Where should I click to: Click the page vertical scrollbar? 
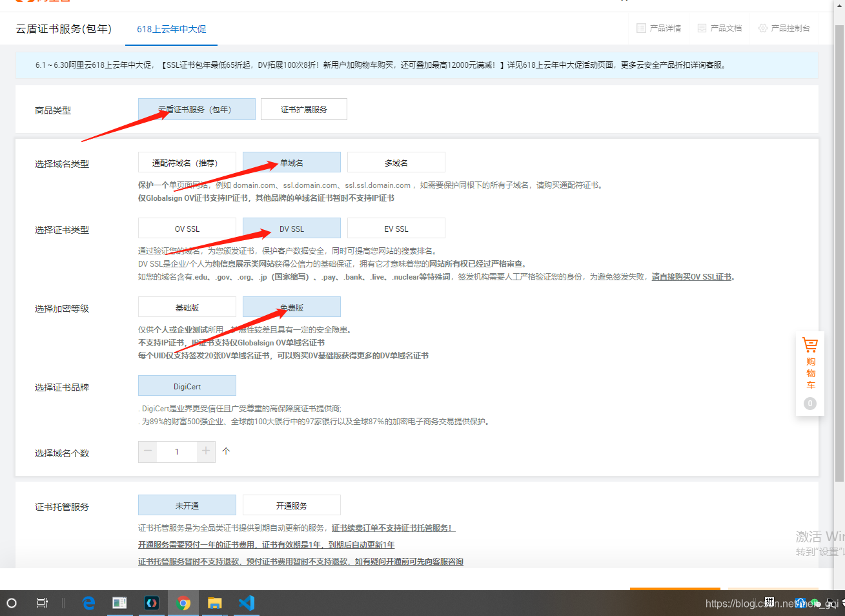click(839, 252)
